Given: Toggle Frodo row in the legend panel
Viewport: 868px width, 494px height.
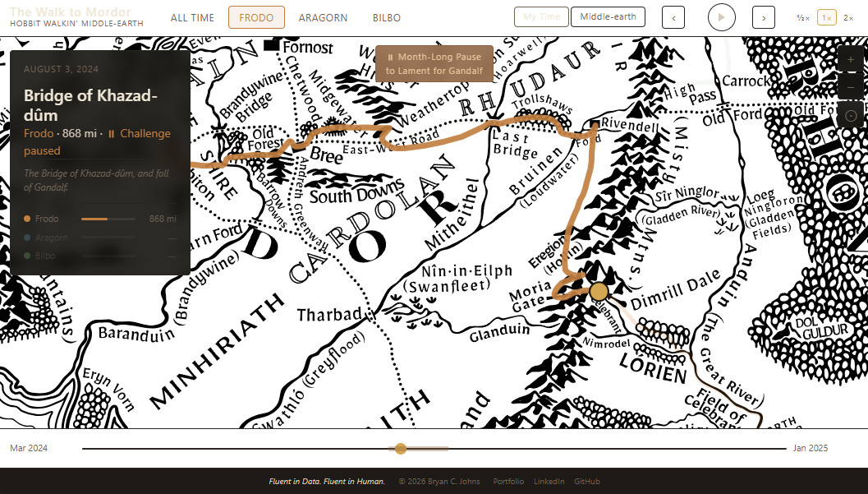Looking at the screenshot, I should pyautogui.click(x=99, y=219).
